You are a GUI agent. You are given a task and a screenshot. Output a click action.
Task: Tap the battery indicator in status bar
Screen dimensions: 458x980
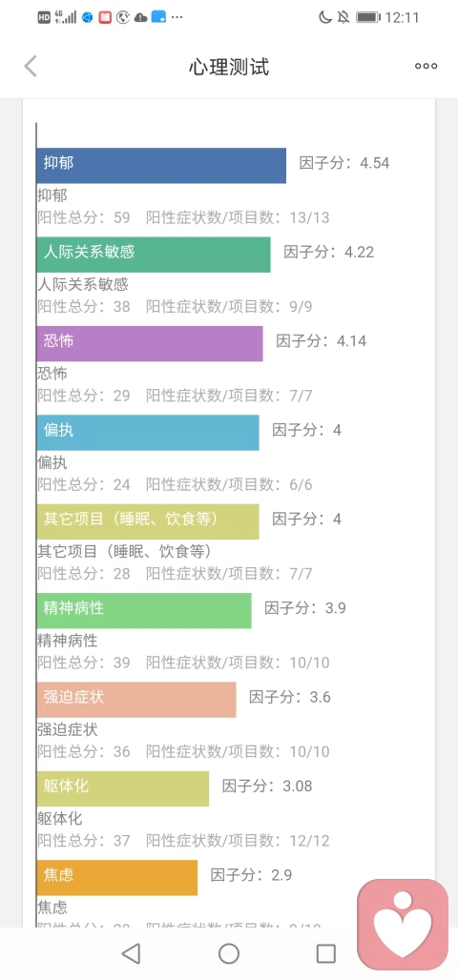click(x=368, y=17)
